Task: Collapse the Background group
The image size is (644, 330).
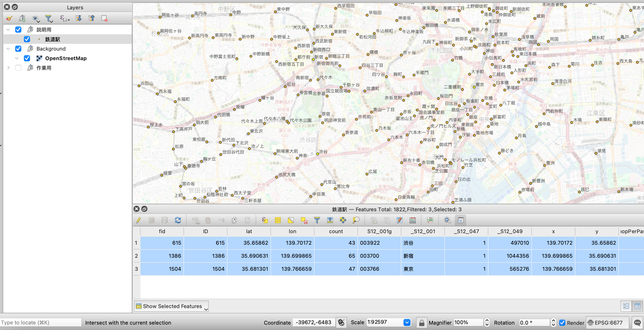Action: (x=8, y=49)
